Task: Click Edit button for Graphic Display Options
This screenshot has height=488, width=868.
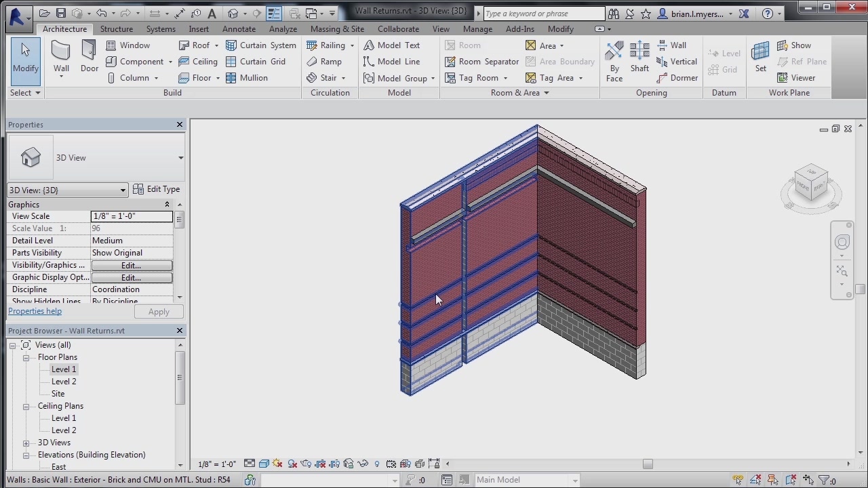Action: coord(132,277)
